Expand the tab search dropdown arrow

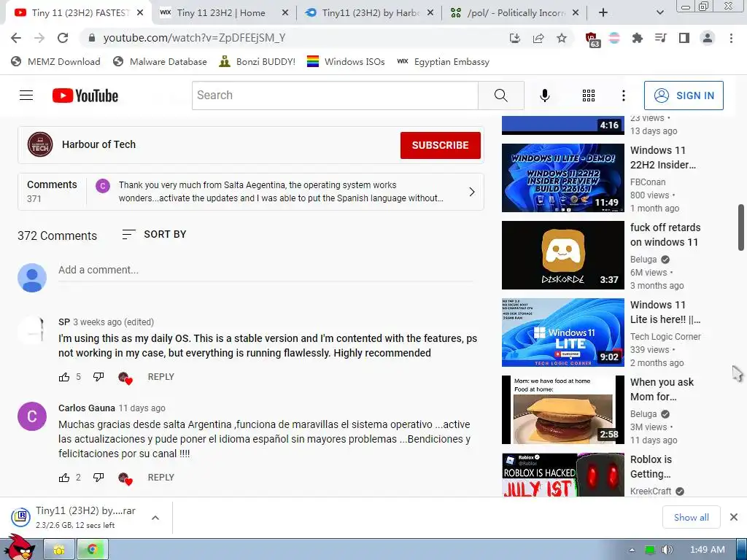tap(659, 13)
